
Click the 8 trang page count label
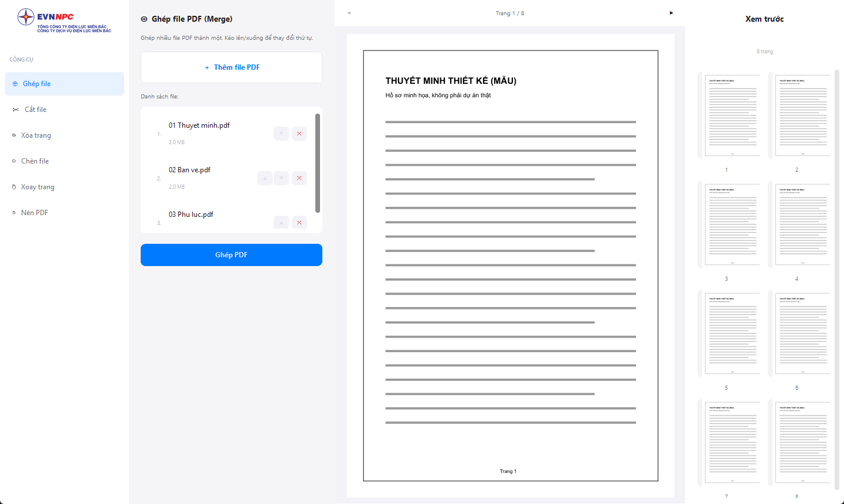[765, 52]
